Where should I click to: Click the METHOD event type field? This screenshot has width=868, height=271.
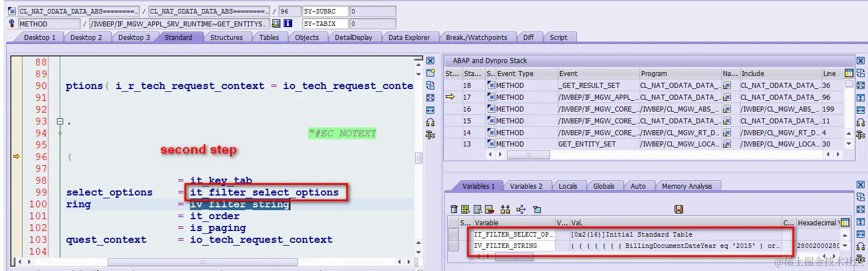[49, 24]
